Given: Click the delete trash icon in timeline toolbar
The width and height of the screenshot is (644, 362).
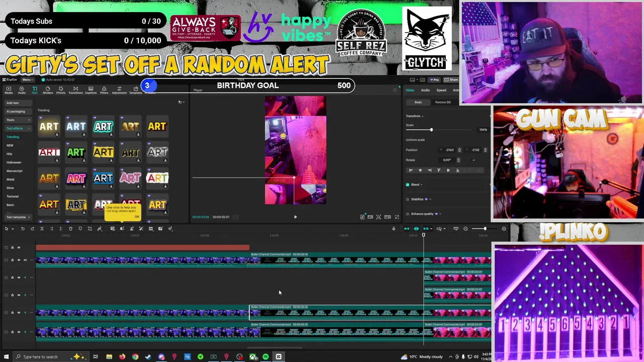Looking at the screenshot, I should point(70,229).
